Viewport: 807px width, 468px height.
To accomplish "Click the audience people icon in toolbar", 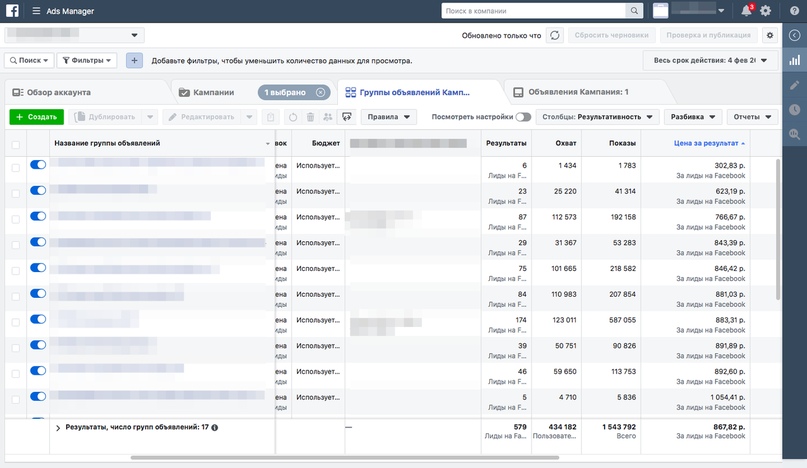I will click(x=327, y=117).
